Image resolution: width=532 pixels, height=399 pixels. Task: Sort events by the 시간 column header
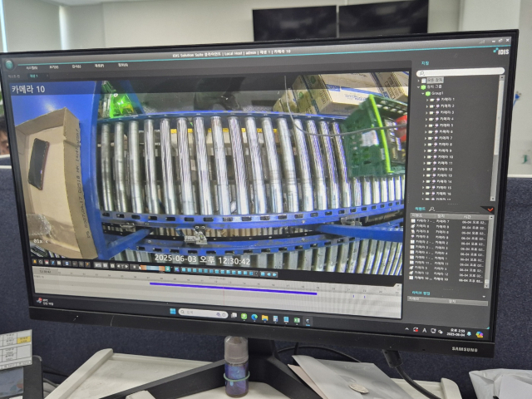pyautogui.click(x=467, y=216)
